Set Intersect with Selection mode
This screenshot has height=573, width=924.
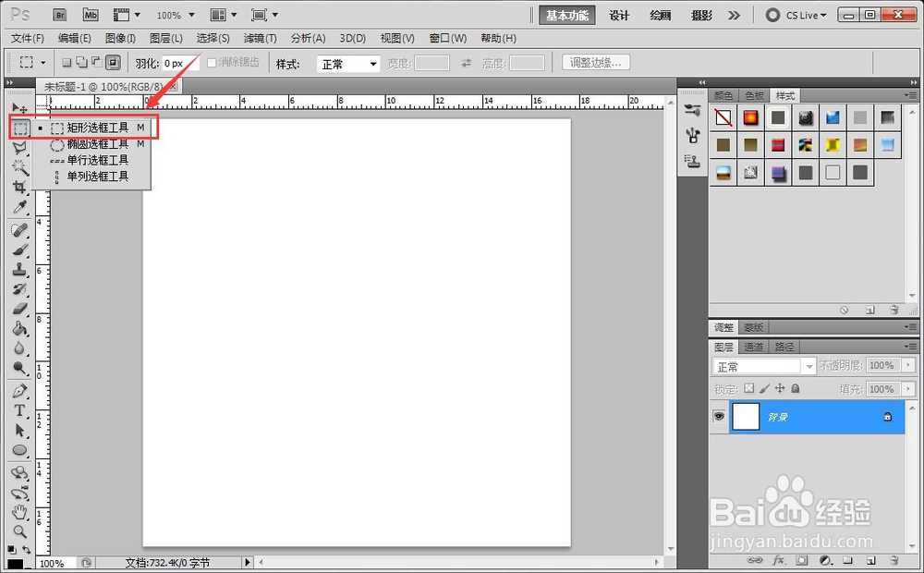pos(113,63)
